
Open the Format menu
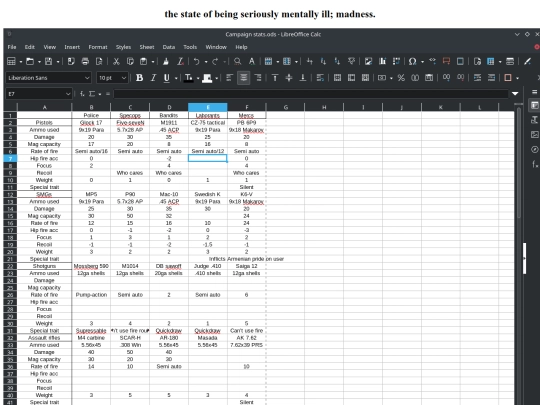pos(98,47)
